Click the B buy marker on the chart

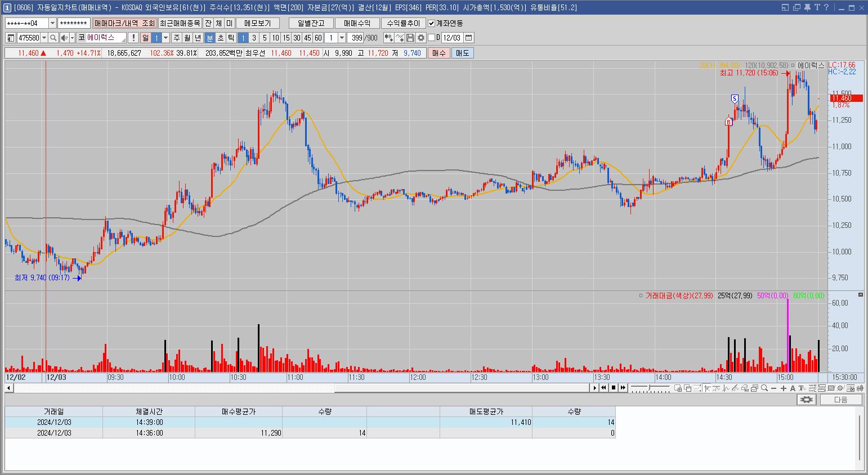tap(728, 122)
